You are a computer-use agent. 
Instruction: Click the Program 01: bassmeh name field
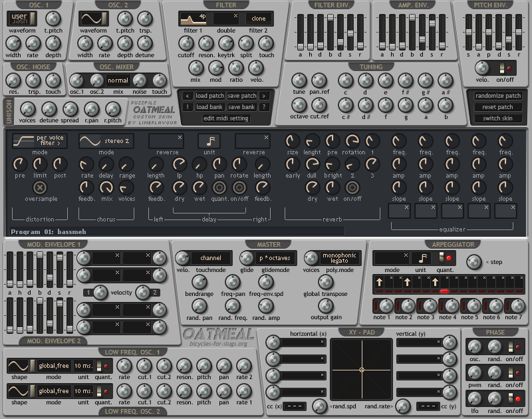point(177,231)
